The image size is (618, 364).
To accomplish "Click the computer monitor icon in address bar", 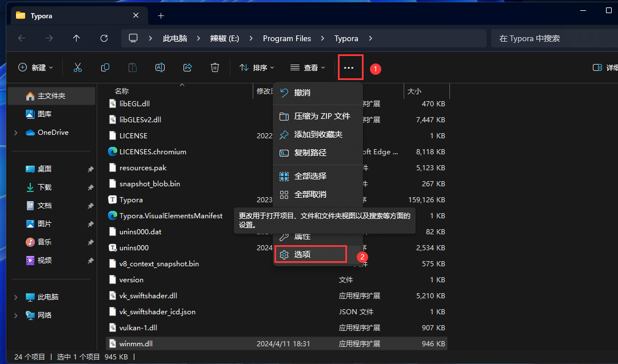I will (133, 38).
